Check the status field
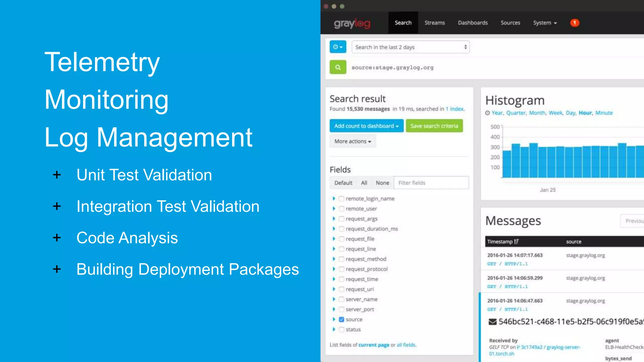 (341, 329)
